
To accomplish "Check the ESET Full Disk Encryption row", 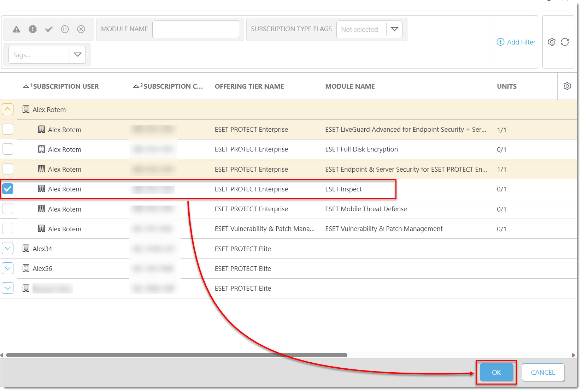I will point(7,149).
